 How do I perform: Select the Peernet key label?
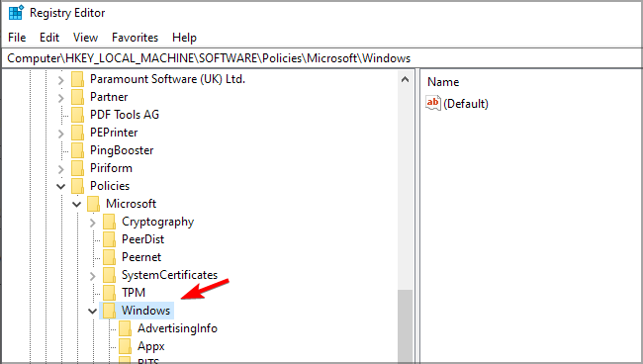pyautogui.click(x=141, y=257)
